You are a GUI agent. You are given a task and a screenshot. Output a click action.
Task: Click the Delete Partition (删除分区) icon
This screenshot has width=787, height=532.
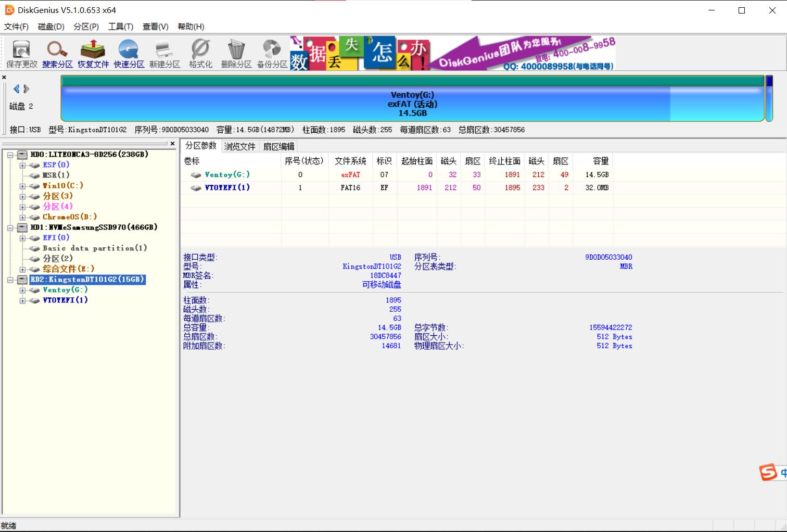[236, 54]
